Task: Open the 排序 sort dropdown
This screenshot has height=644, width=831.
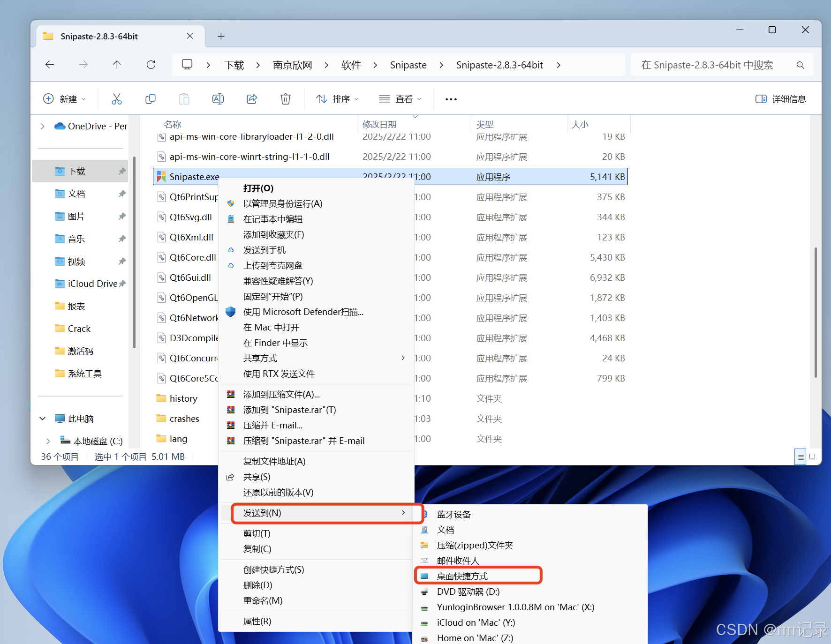Action: coord(338,99)
